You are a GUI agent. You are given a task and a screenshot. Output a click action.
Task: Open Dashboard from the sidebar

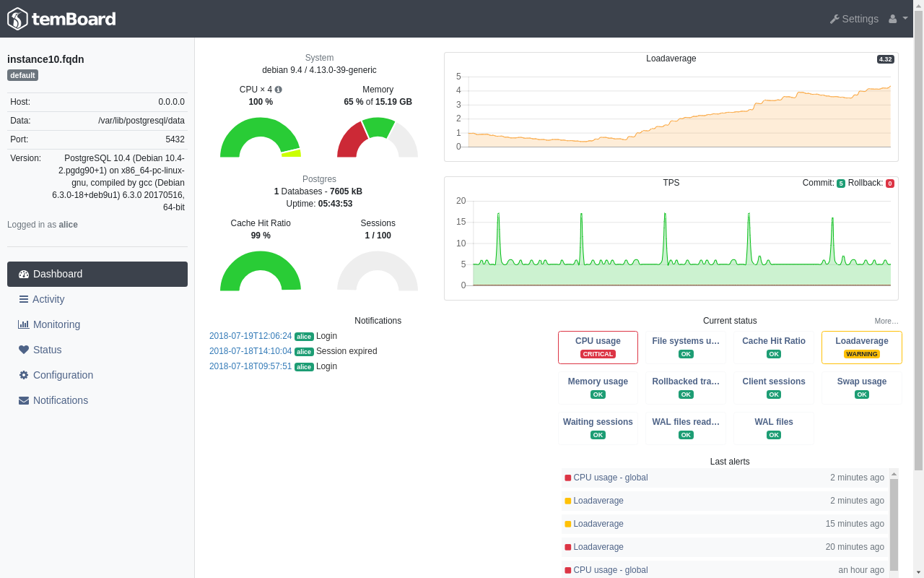[x=97, y=274]
